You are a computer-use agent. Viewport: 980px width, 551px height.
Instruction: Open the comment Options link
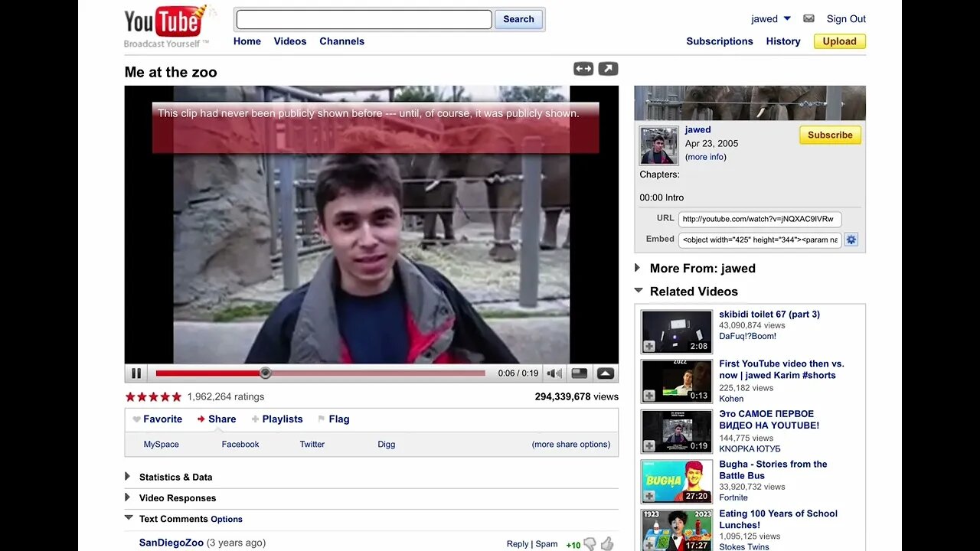click(227, 519)
